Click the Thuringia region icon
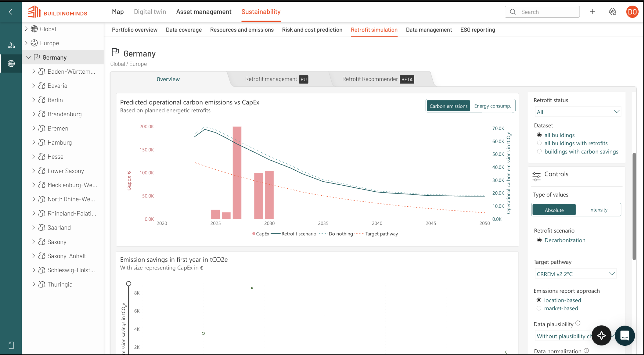 [42, 284]
